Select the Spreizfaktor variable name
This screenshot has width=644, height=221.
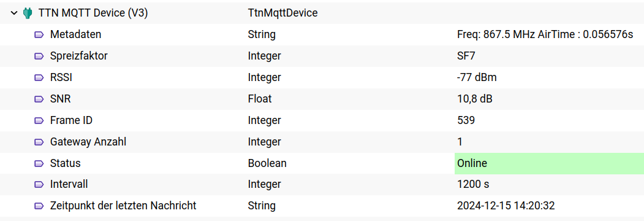click(x=79, y=56)
